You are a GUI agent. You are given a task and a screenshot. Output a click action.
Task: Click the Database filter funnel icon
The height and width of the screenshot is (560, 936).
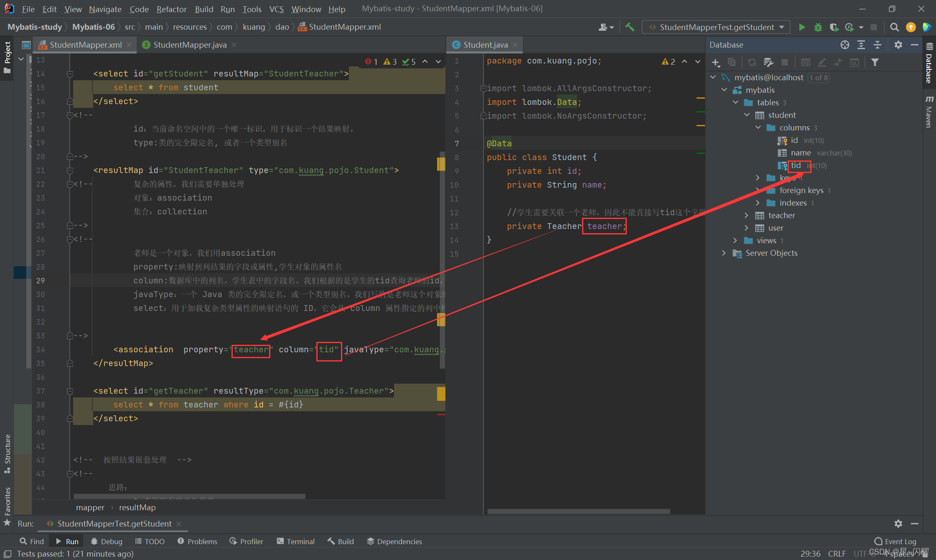[x=875, y=62]
